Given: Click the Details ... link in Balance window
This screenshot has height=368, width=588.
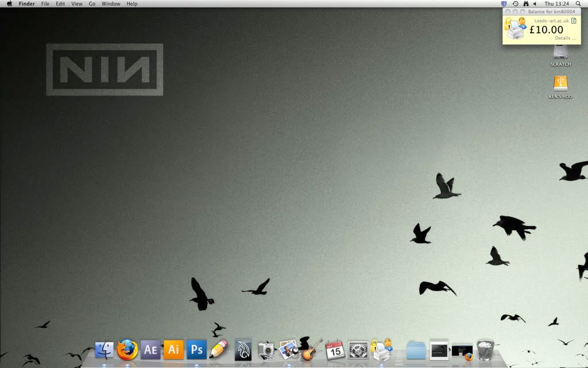Looking at the screenshot, I should [566, 38].
